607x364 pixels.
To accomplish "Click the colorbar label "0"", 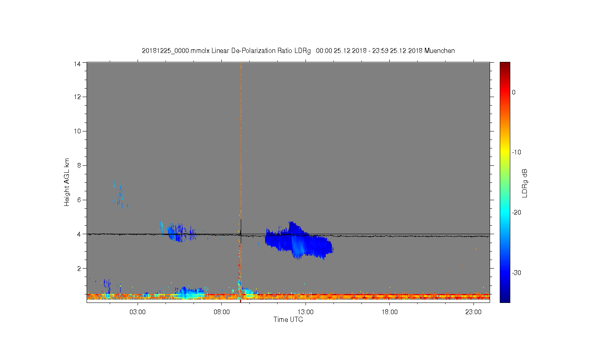I will [514, 93].
